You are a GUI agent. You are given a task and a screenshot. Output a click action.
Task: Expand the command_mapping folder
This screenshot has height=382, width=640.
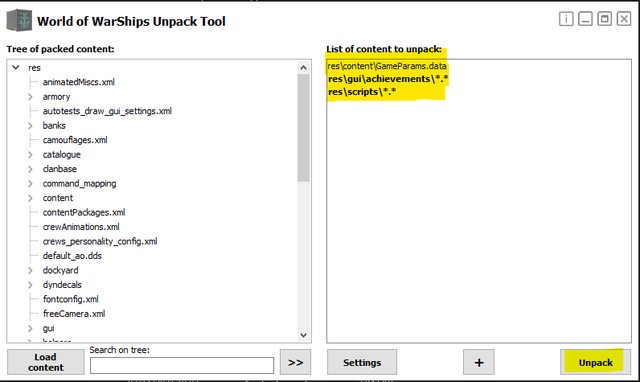pos(30,184)
